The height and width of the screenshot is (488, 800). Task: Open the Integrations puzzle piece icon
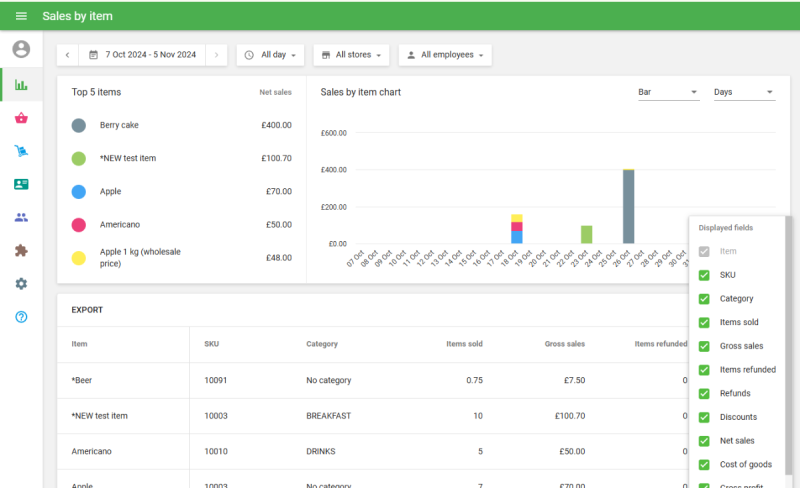click(x=21, y=250)
